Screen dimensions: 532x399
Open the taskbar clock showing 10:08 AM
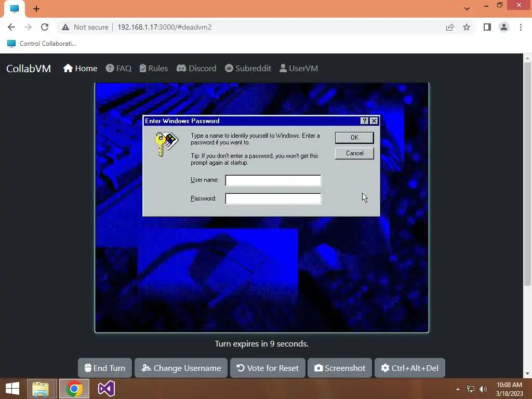(x=509, y=389)
